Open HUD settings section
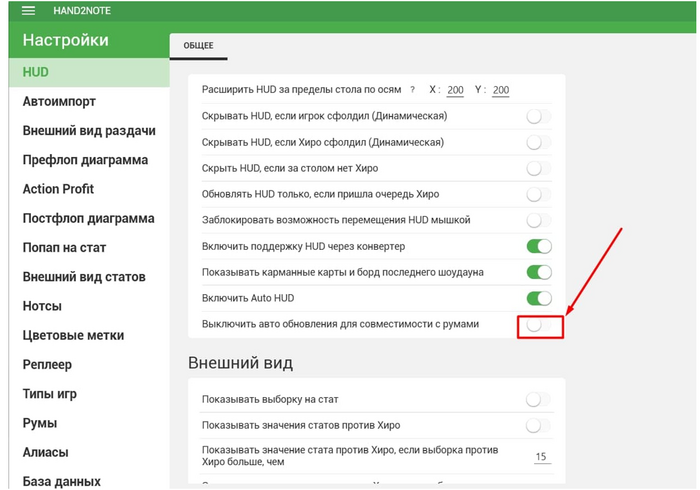The width and height of the screenshot is (700, 490). coord(89,72)
